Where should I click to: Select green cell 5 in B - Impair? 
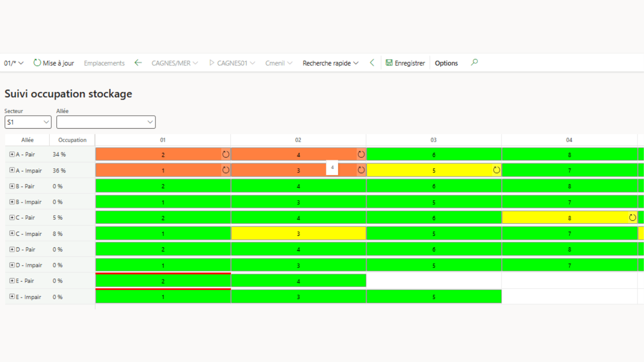[434, 202]
